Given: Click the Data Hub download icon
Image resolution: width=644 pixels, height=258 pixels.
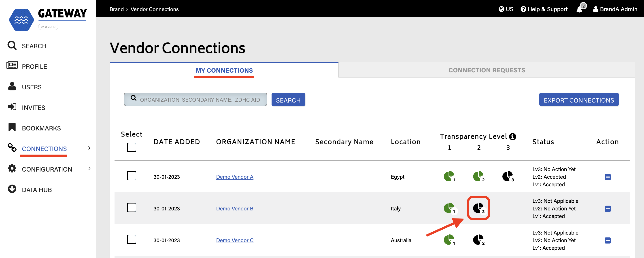Looking at the screenshot, I should pyautogui.click(x=12, y=189).
